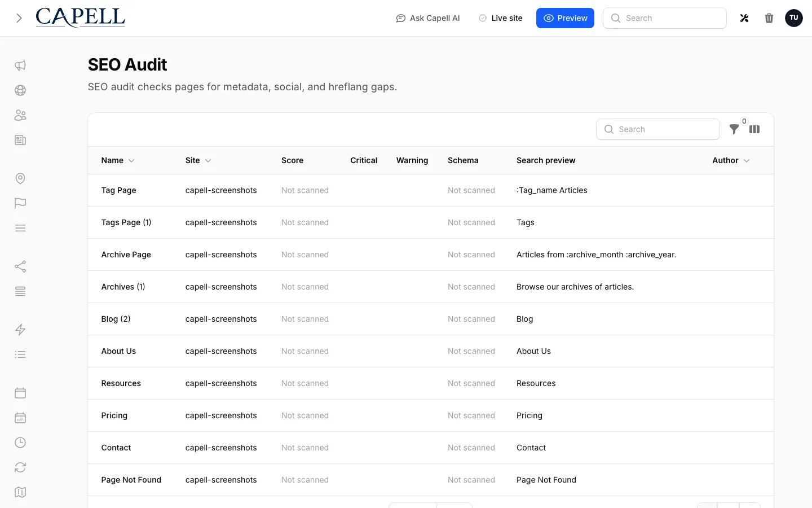Open the folded map icon in sidebar
Viewport: 812px width, 508px height.
[x=20, y=492]
